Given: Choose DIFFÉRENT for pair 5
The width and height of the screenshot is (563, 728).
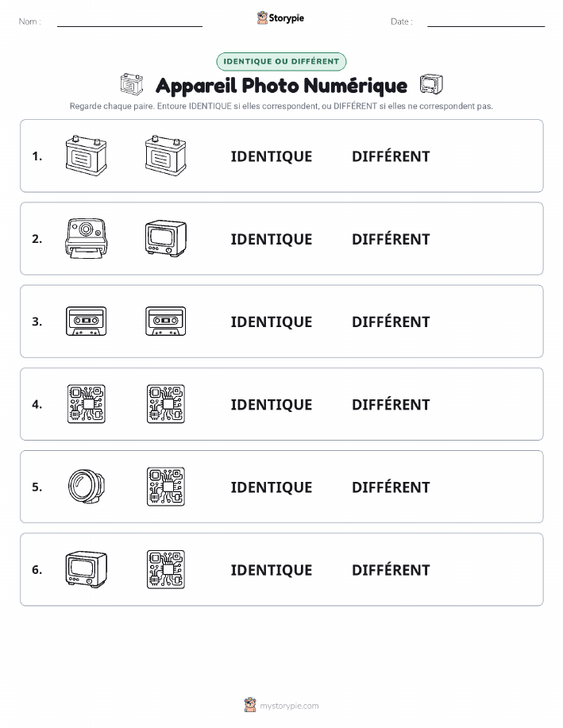Looking at the screenshot, I should coord(391,487).
